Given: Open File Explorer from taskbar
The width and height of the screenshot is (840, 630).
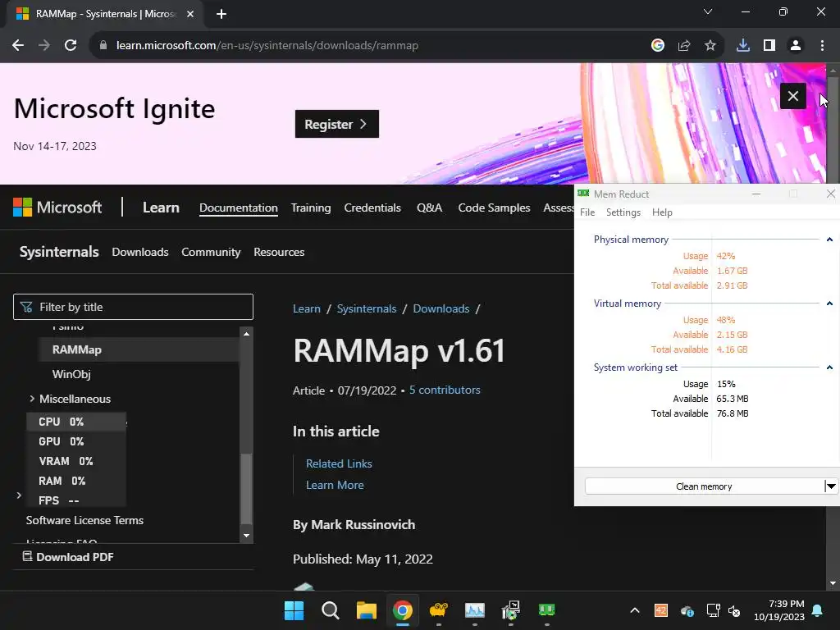Looking at the screenshot, I should coord(367,610).
